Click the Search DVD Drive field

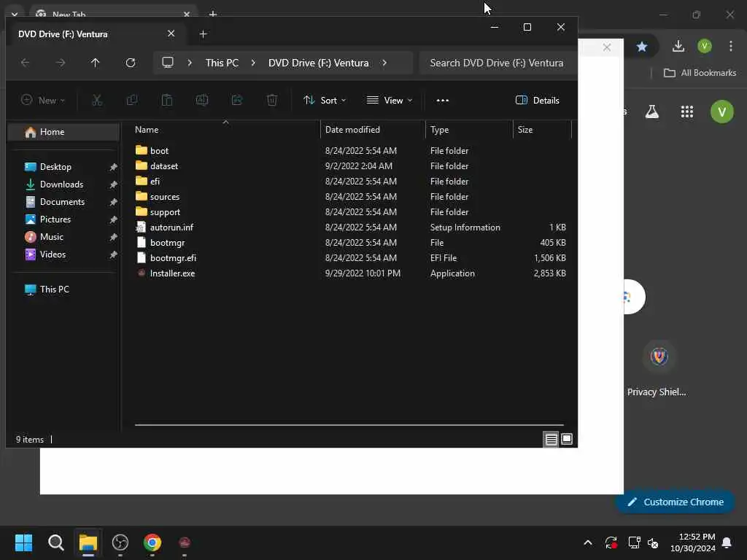coord(496,63)
